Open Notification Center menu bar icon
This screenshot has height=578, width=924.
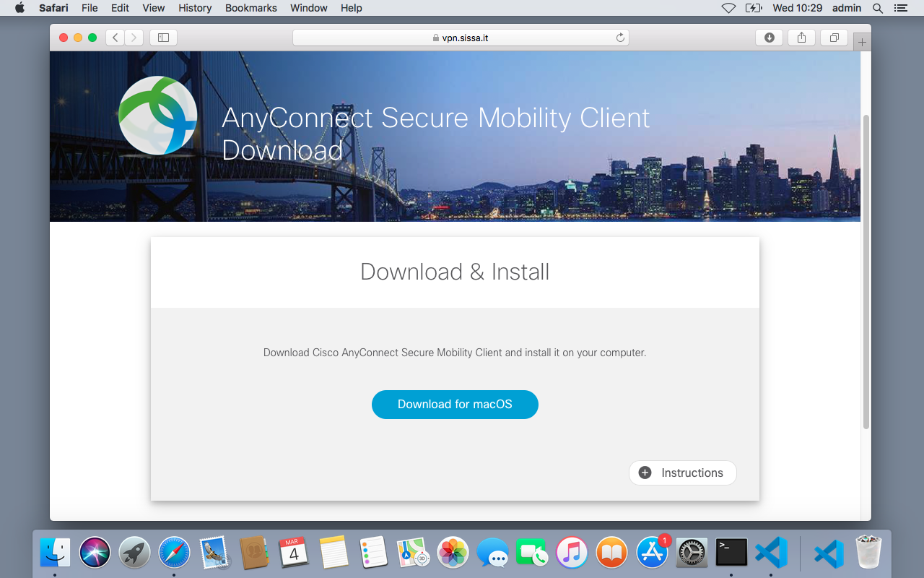tap(900, 8)
